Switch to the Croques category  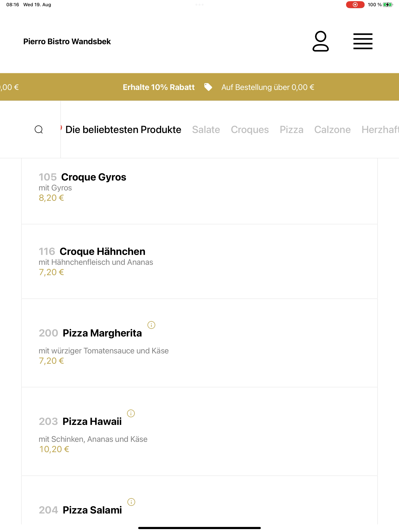point(250,130)
